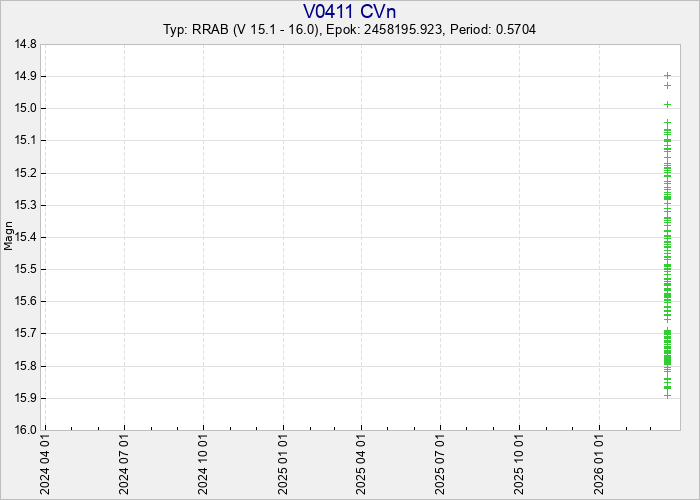Screen dimensions: 700x500
Task: Select the 2024 07 01 date label
Action: (124, 465)
